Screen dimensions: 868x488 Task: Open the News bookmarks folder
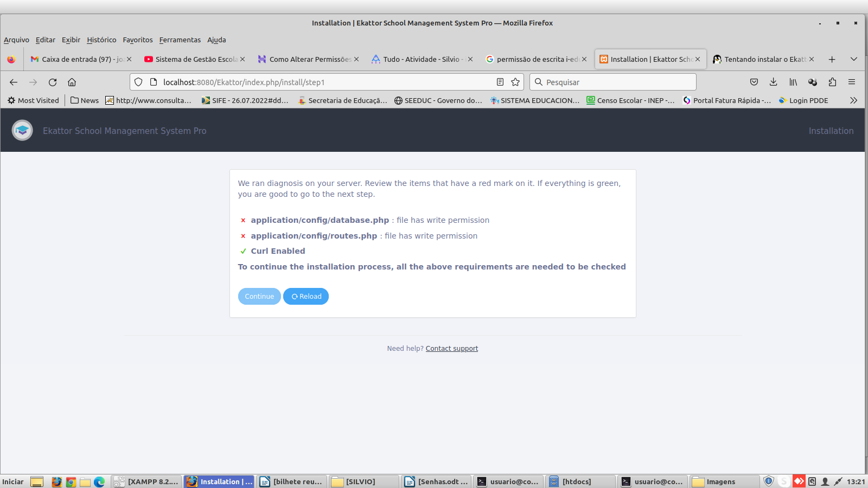click(x=85, y=100)
